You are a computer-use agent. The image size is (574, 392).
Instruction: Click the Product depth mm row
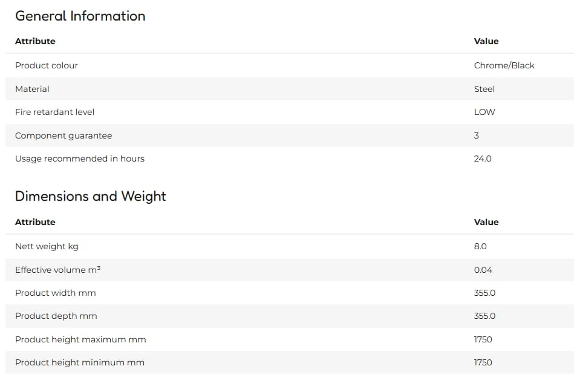point(290,316)
